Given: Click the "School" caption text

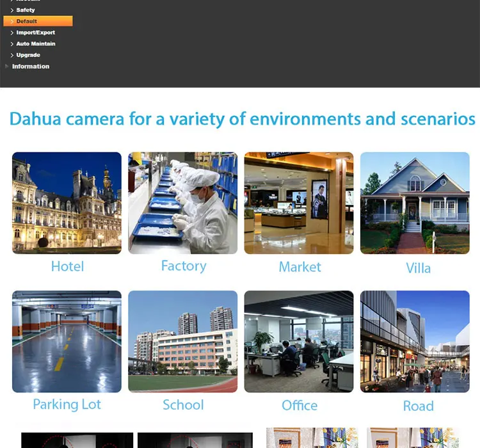Looking at the screenshot, I should [183, 405].
